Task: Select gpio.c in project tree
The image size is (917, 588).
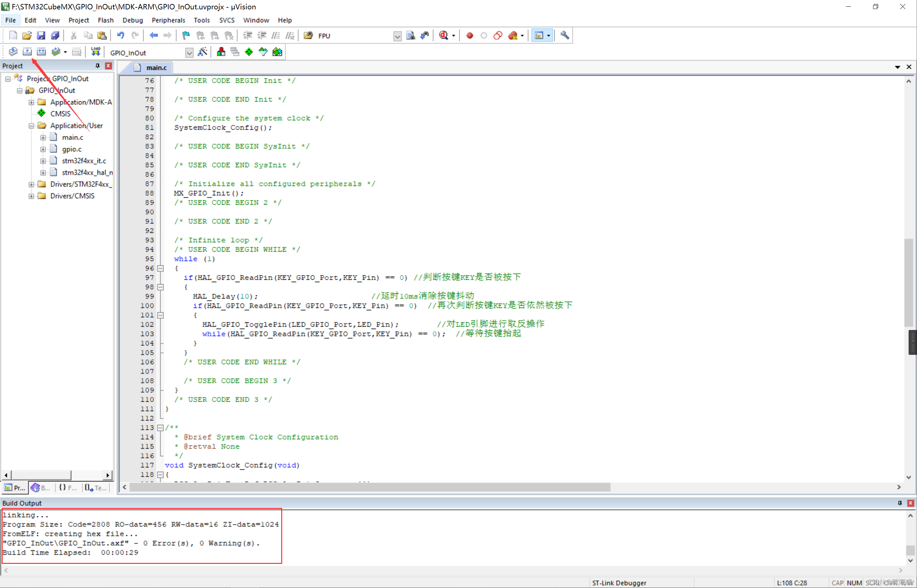Action: (x=72, y=149)
